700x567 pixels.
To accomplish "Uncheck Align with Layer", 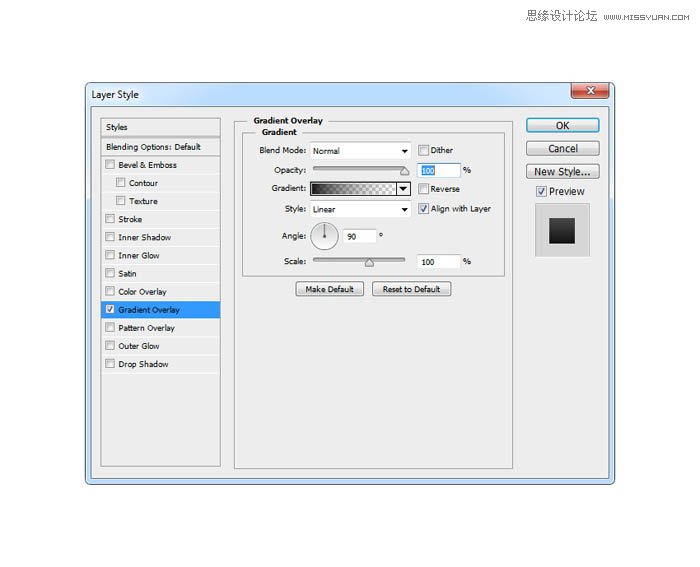I will click(x=424, y=209).
